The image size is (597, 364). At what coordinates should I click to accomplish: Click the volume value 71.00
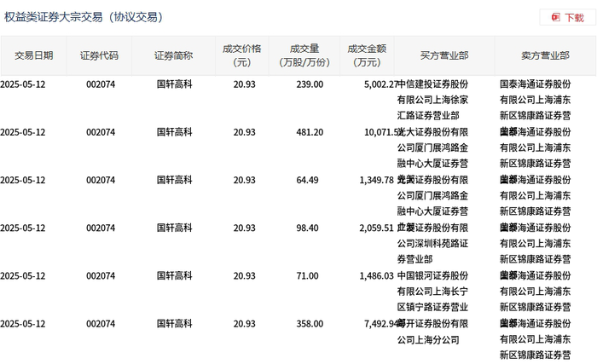pyautogui.click(x=307, y=275)
